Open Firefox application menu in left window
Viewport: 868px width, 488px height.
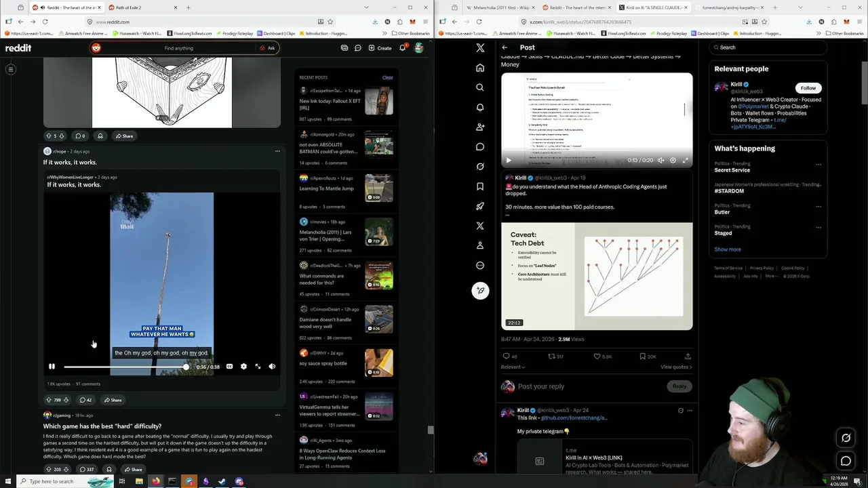424,22
